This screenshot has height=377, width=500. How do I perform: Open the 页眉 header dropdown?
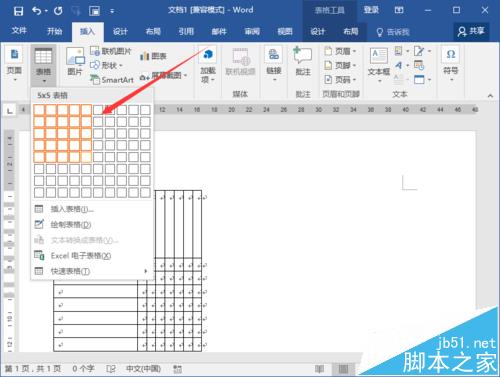pyautogui.click(x=340, y=51)
